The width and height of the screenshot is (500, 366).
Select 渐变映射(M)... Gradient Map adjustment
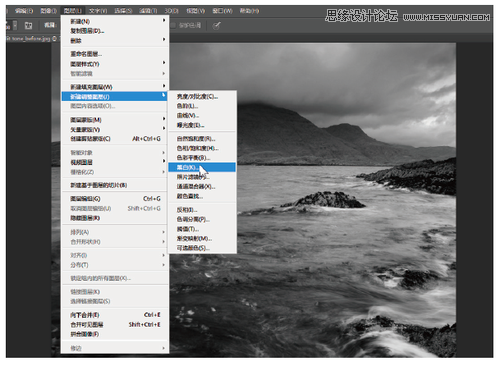pyautogui.click(x=202, y=239)
